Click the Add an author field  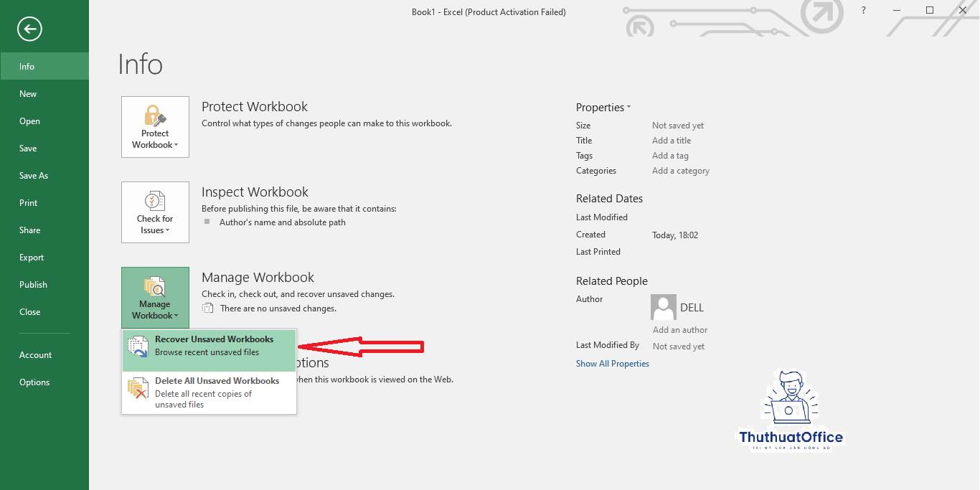pos(680,330)
